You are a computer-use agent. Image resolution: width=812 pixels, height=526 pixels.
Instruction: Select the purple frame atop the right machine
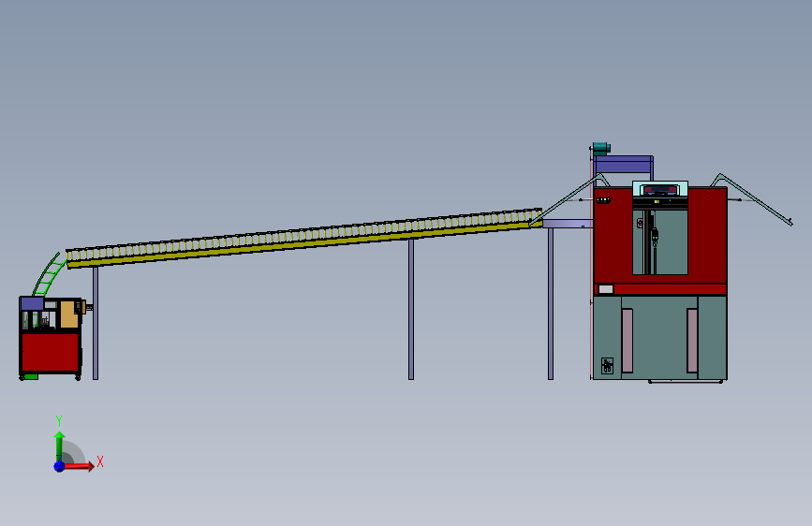[624, 165]
